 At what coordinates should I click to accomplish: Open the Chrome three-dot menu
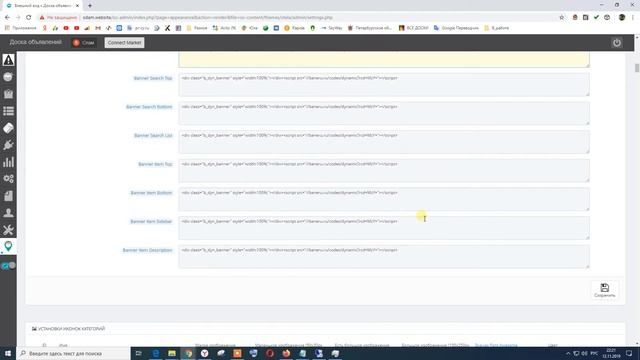point(633,18)
